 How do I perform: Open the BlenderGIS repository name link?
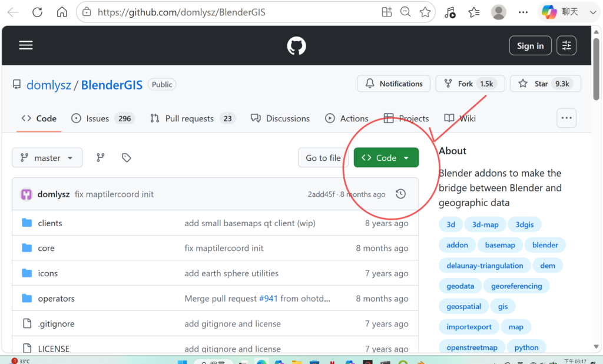(112, 85)
